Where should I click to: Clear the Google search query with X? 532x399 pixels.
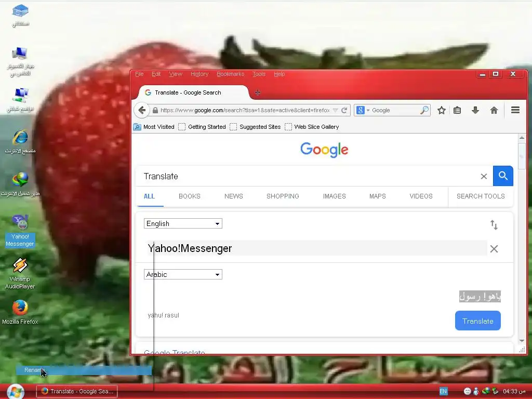(x=484, y=176)
